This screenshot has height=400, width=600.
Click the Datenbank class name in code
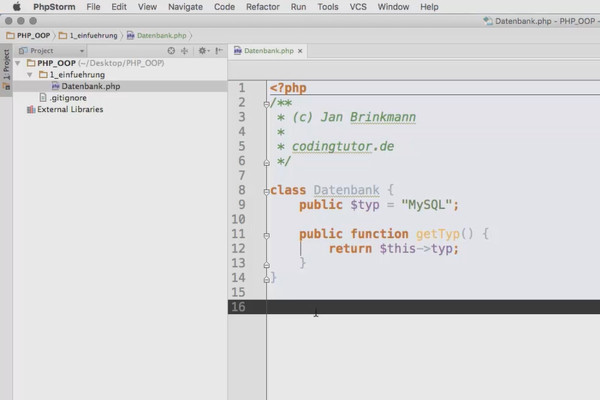pos(346,190)
